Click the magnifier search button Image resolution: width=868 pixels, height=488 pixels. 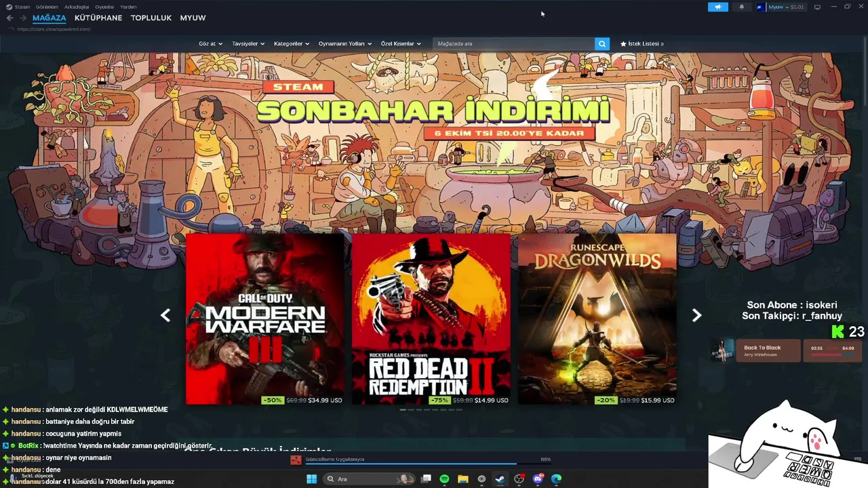tap(602, 43)
